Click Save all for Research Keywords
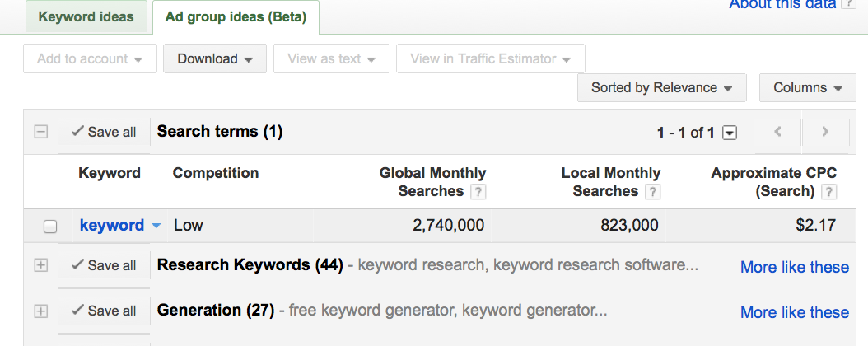This screenshot has width=868, height=346. pos(104,266)
